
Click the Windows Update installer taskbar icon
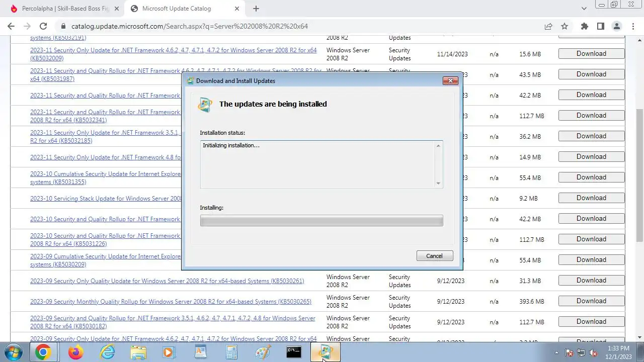(x=325, y=352)
